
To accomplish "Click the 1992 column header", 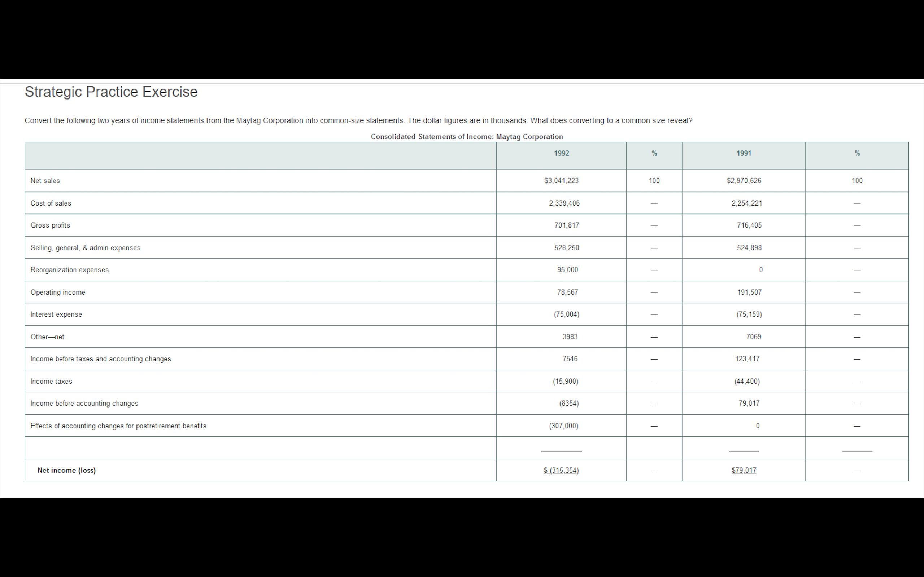I will tap(561, 153).
